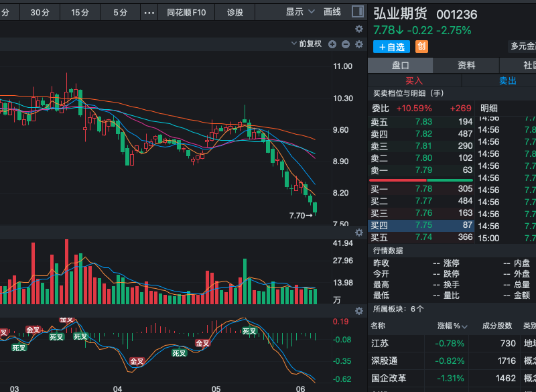The width and height of the screenshot is (536, 392).
Task: Click the orange 创 badge
Action: (x=422, y=46)
